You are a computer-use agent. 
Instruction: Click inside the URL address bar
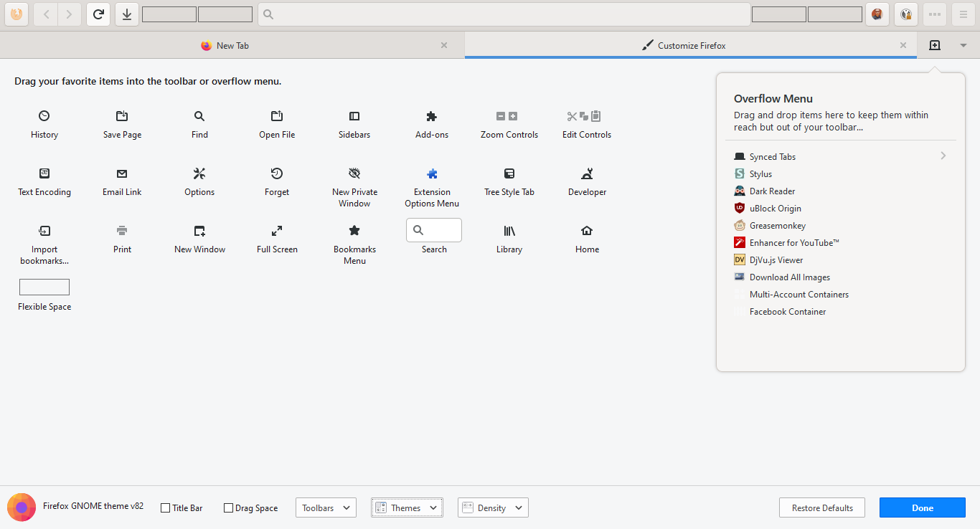pos(504,14)
